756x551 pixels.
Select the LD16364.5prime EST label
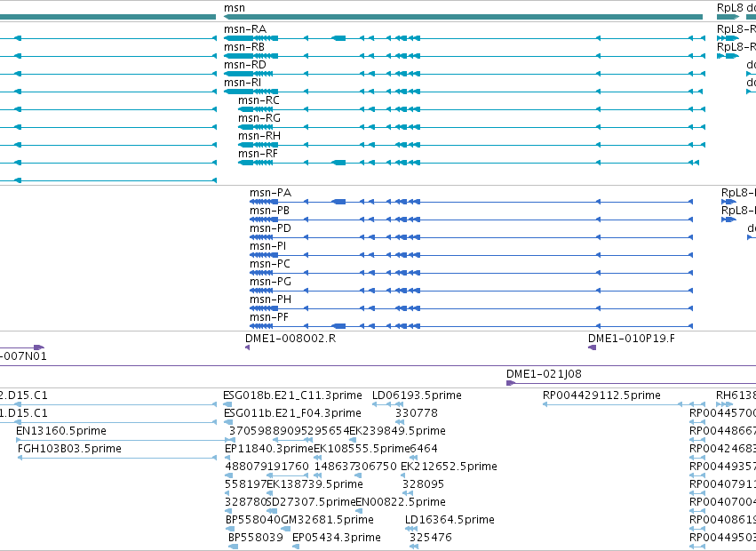coord(450,521)
